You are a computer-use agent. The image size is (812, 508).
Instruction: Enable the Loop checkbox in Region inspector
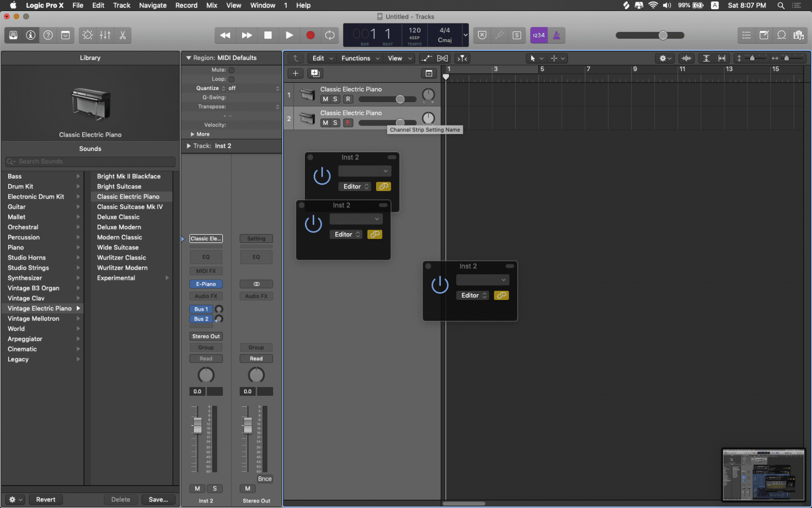[x=231, y=79]
